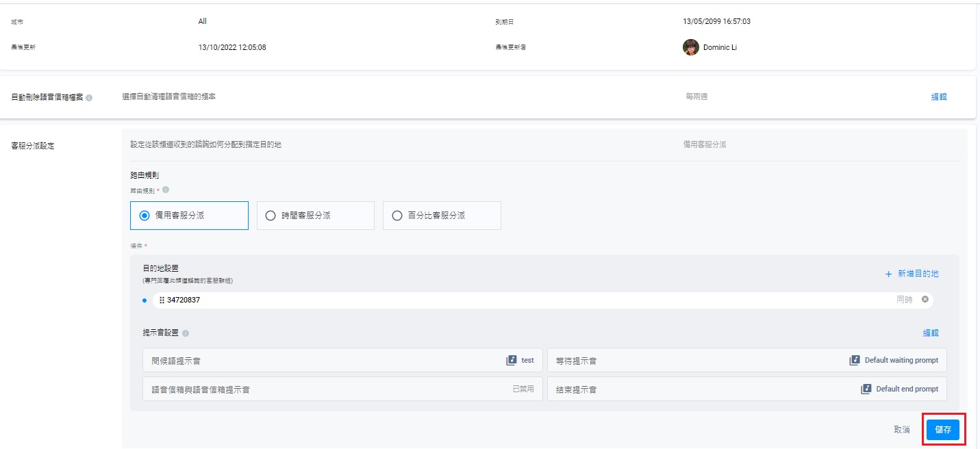Viewport: 980px width, 449px height.
Task: Click the 13/05/2099 16:57:03 expiry date
Action: pos(716,21)
